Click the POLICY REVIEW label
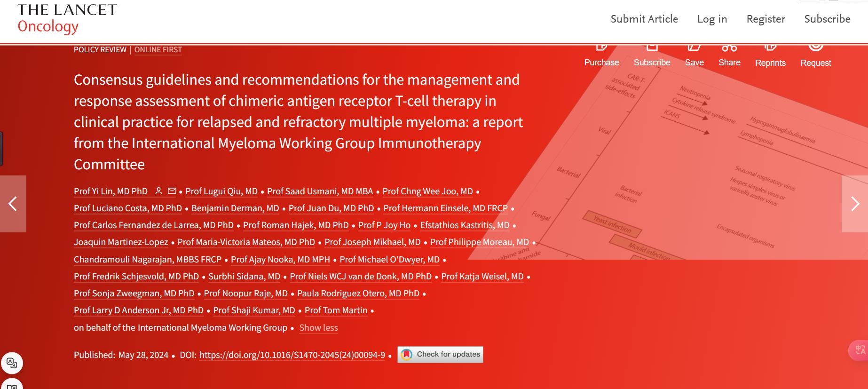This screenshot has width=868, height=389. (x=100, y=49)
